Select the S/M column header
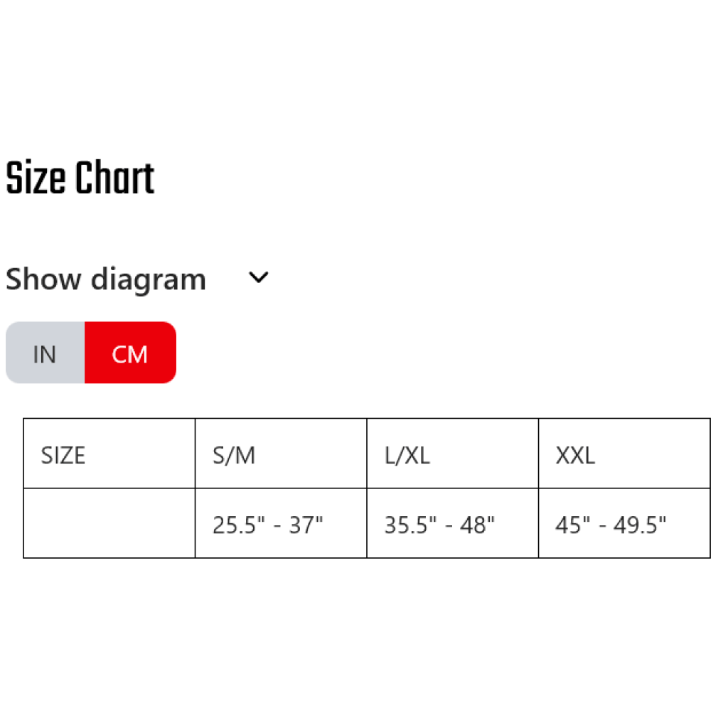Viewport: 728px width, 728px height. click(x=235, y=454)
